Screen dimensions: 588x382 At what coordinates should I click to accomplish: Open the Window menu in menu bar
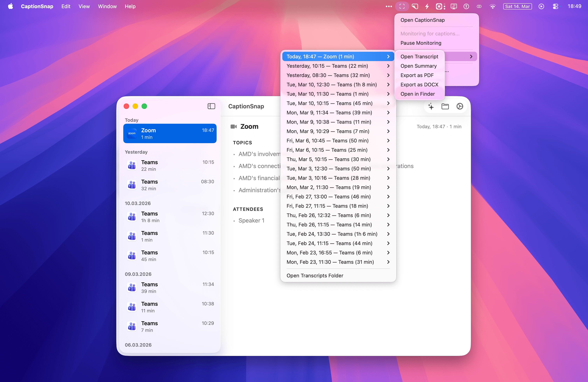107,6
